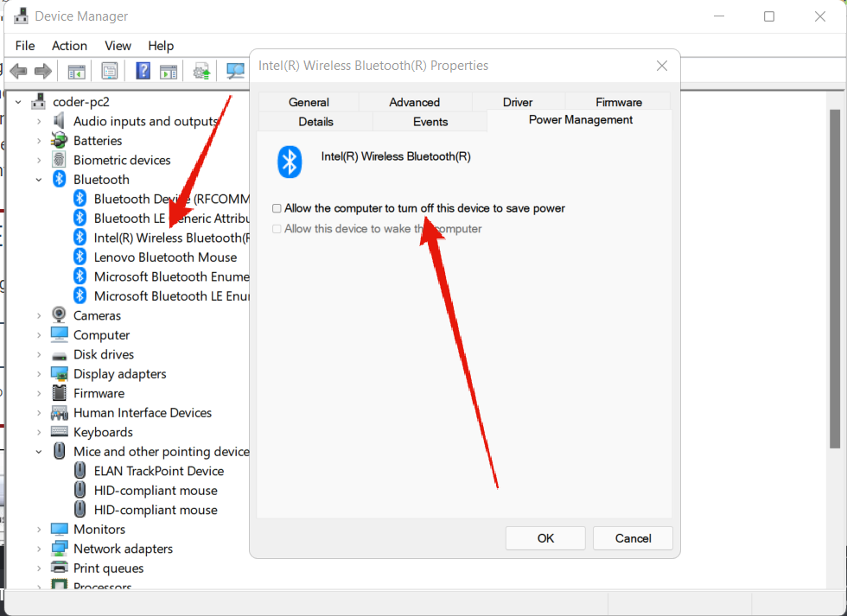
Task: Open the View menu
Action: 118,46
